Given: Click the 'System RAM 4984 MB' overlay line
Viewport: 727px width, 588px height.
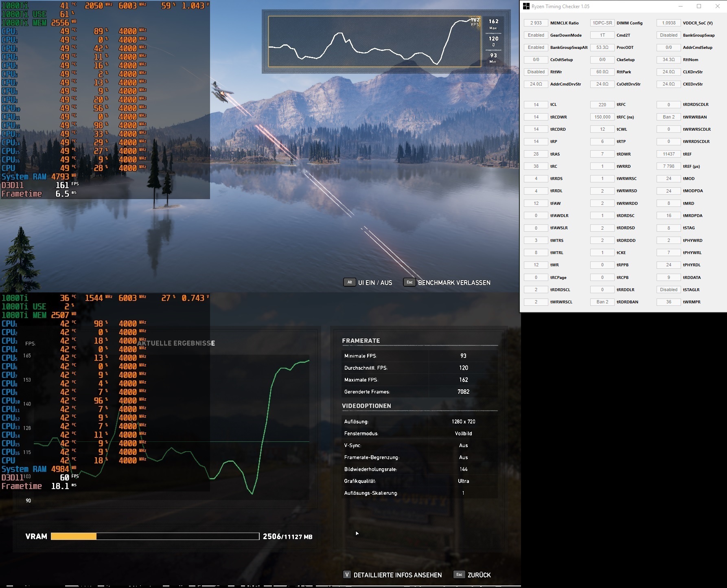Looking at the screenshot, I should (x=39, y=469).
